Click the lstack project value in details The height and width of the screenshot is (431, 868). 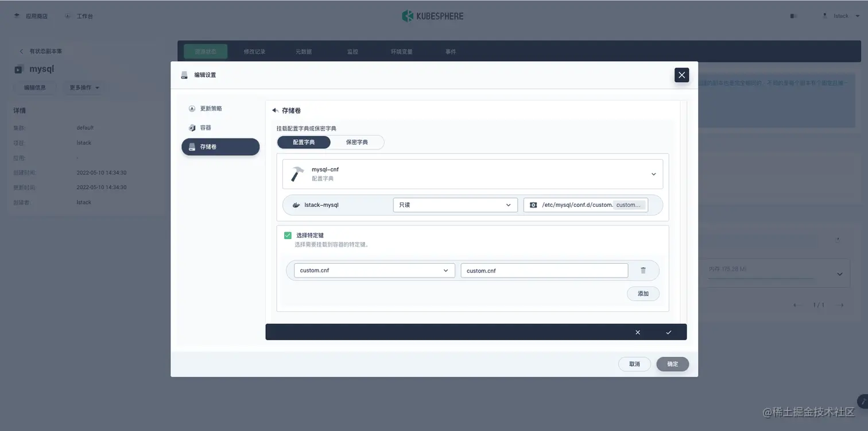coord(84,143)
